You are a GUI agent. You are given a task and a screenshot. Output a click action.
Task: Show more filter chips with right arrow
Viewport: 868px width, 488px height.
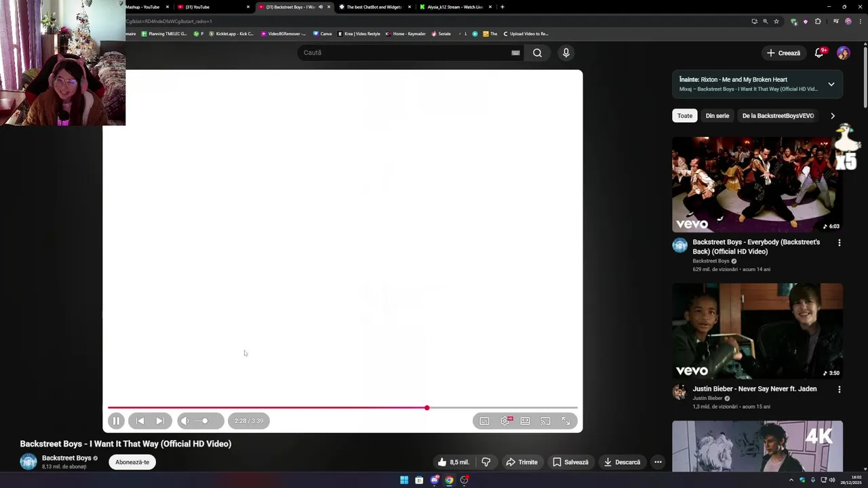833,116
